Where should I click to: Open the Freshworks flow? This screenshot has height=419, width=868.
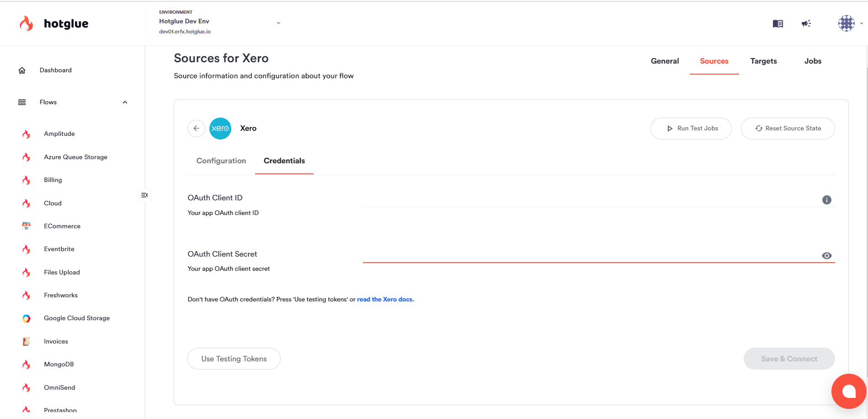61,295
